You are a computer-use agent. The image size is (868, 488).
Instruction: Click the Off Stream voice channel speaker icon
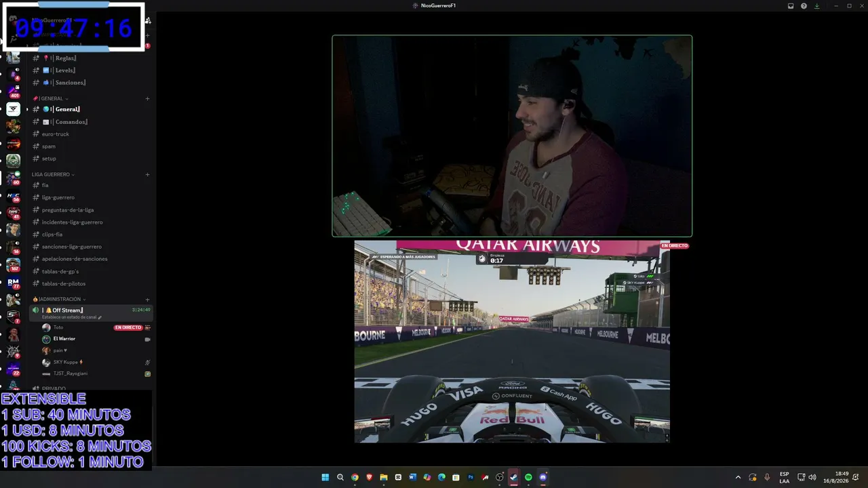[36, 310]
